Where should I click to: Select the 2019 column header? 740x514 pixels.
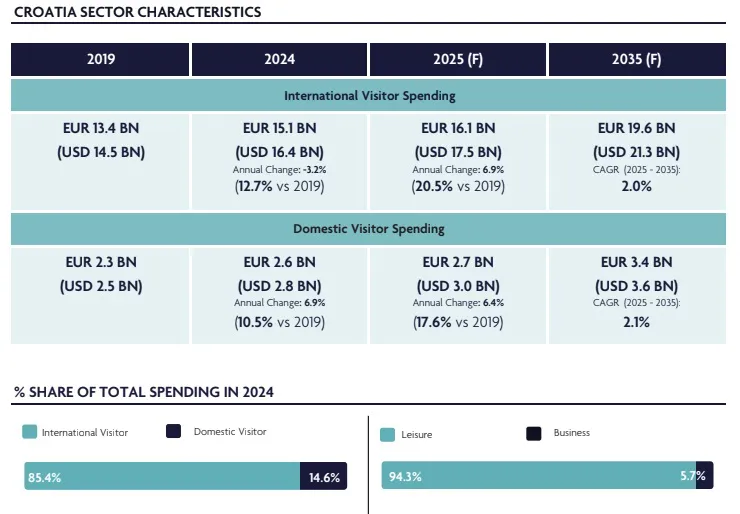[100, 59]
